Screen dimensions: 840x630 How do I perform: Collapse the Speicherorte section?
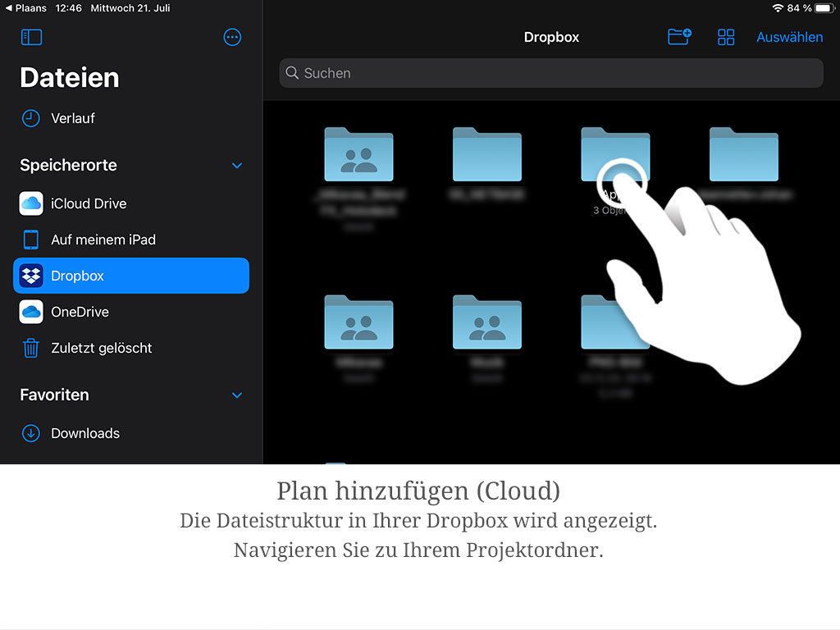coord(237,166)
